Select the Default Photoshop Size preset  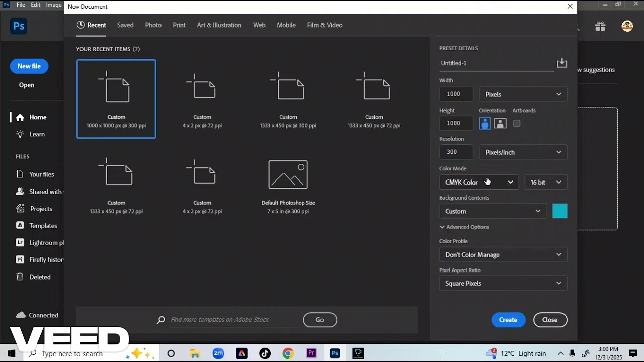[x=288, y=184]
